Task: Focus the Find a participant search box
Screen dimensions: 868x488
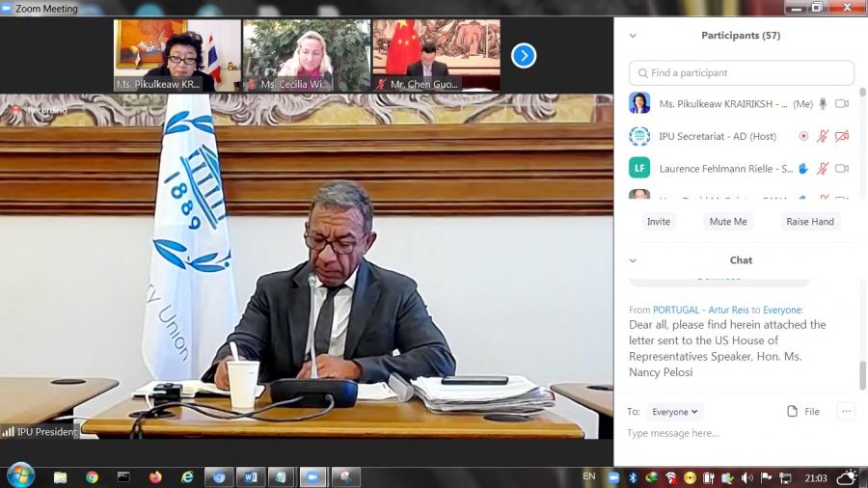Action: click(741, 73)
